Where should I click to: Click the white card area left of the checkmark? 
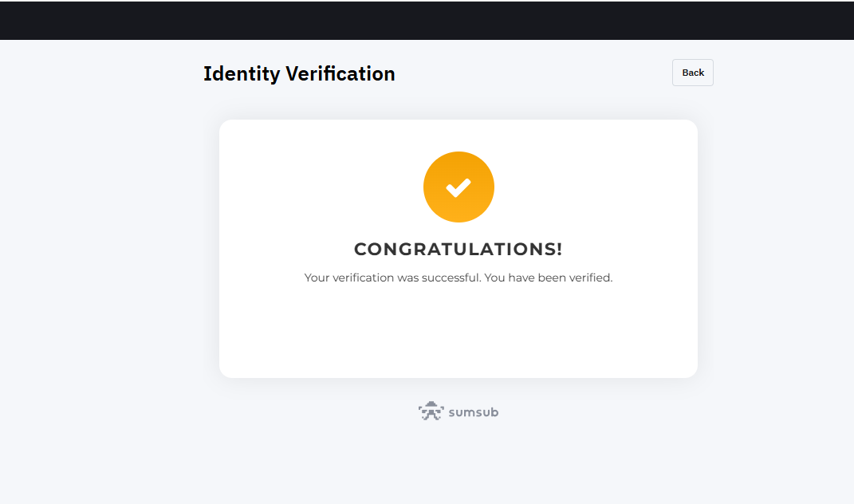[x=321, y=187]
